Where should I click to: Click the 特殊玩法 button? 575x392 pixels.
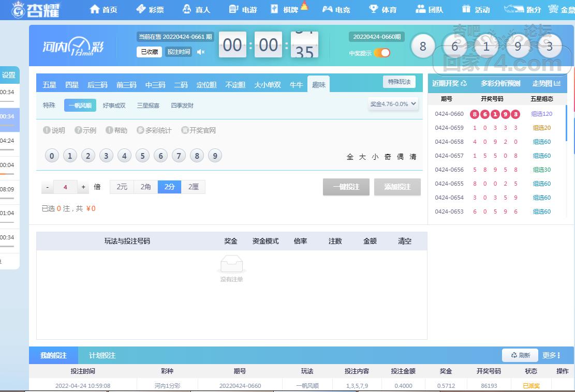[400, 82]
